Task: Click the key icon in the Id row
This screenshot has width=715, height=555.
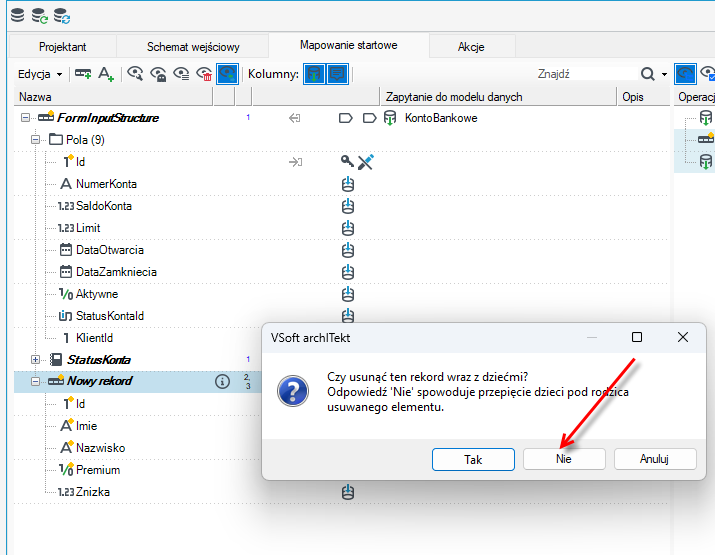Action: [x=347, y=161]
